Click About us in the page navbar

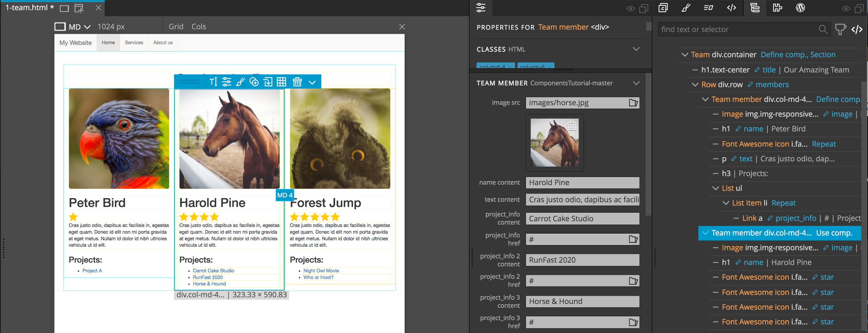(x=163, y=43)
